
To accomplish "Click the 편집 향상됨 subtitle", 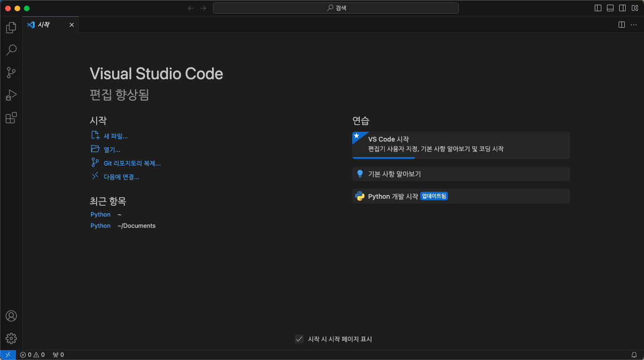I will click(x=119, y=95).
